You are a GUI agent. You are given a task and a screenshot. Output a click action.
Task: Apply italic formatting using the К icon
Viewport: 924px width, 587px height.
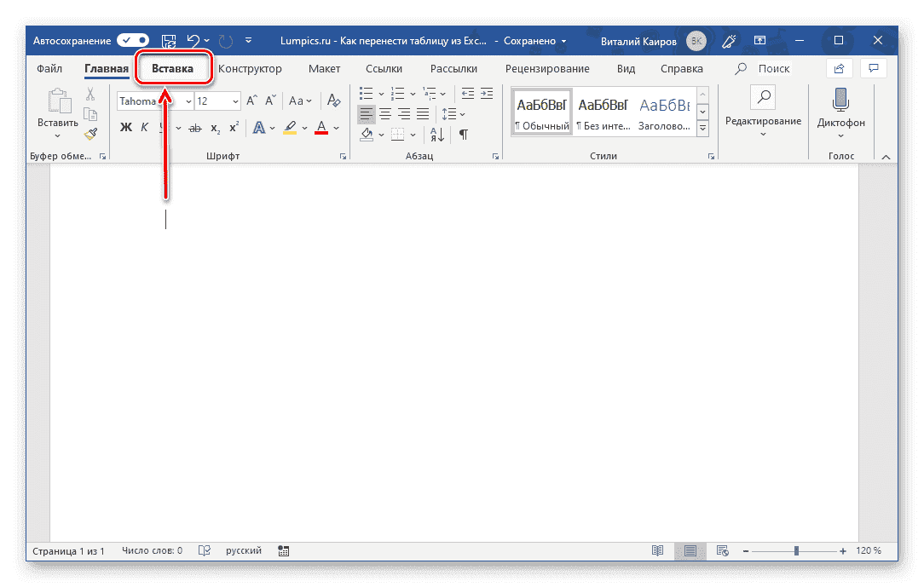click(x=145, y=127)
